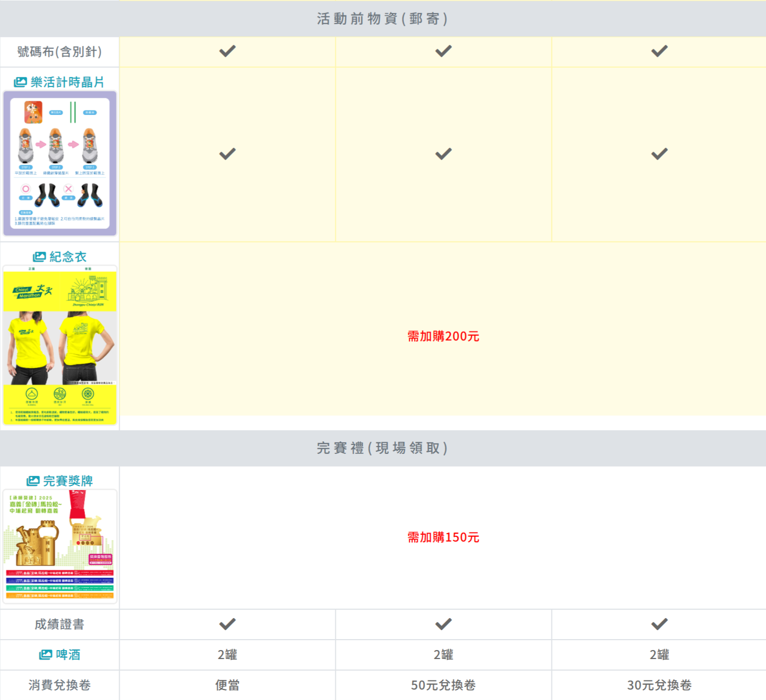Select the 活動前物資(郵寄) section header
The width and height of the screenshot is (766, 700).
coord(382,19)
